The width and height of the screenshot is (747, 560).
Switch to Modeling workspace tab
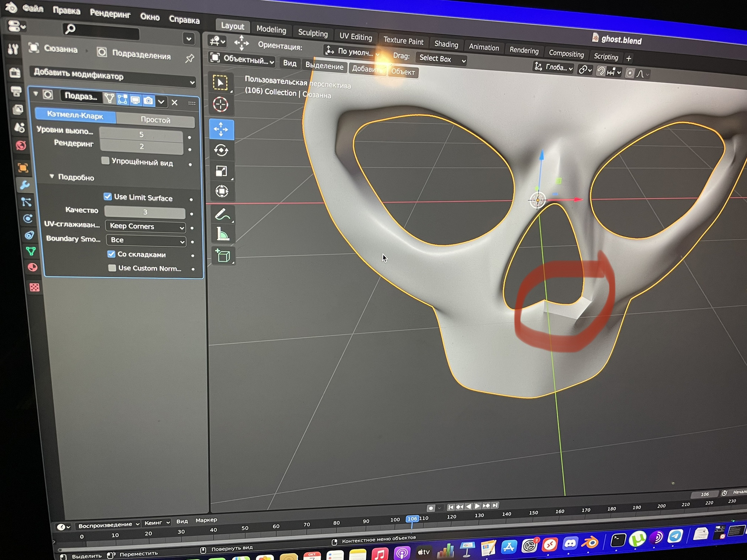pos(271,29)
